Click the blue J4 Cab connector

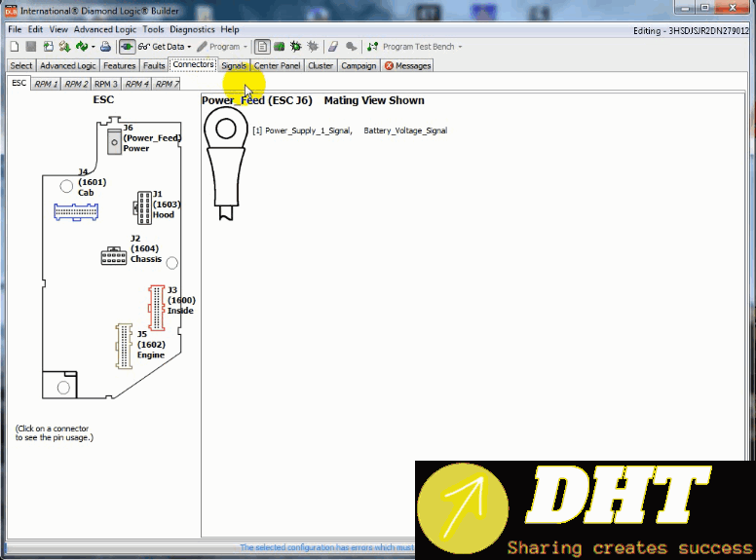76,211
